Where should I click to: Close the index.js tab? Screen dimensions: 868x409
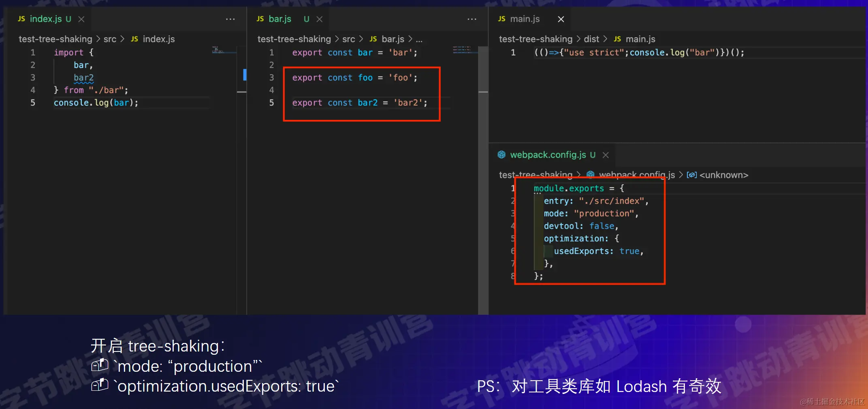[81, 19]
